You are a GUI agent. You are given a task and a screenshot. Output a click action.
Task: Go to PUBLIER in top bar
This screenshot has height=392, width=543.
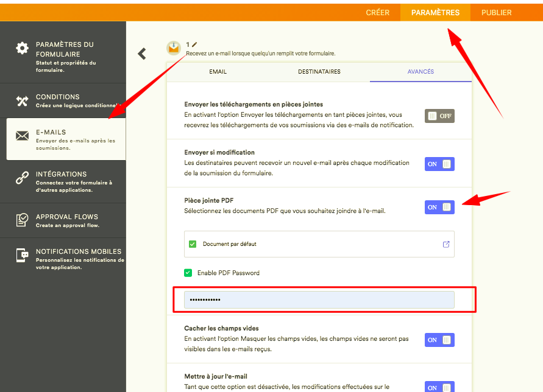pos(496,13)
